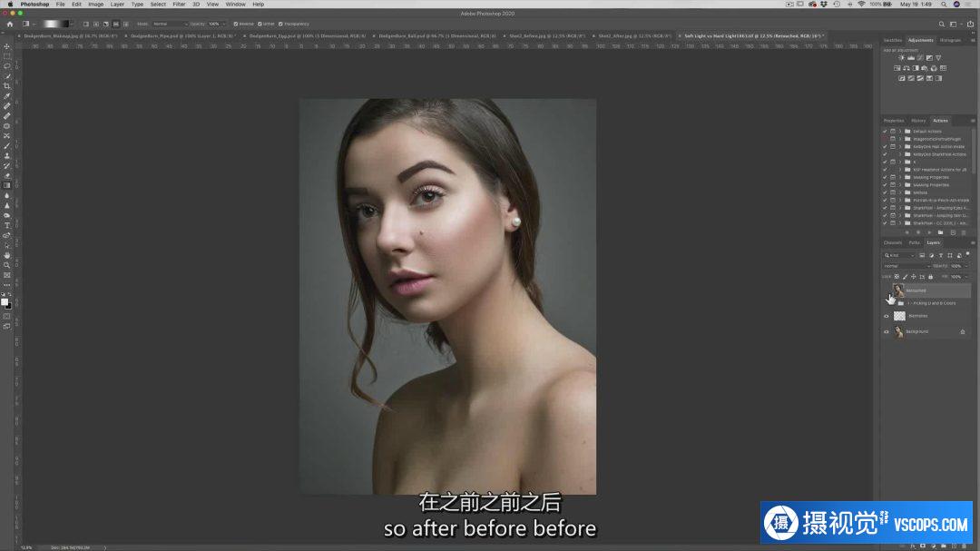The width and height of the screenshot is (980, 551).
Task: Open the layer Opacity slider arrow
Action: click(966, 266)
